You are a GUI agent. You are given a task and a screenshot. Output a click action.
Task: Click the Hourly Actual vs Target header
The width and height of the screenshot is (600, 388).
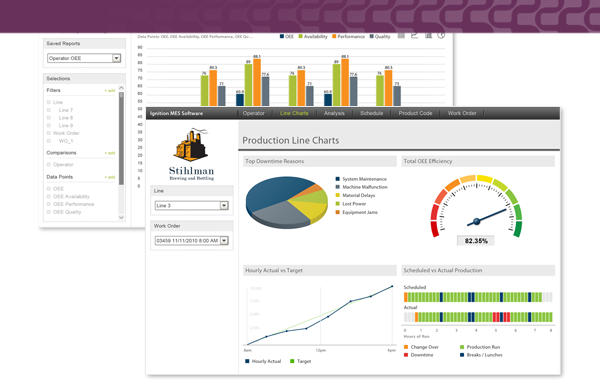click(x=320, y=270)
